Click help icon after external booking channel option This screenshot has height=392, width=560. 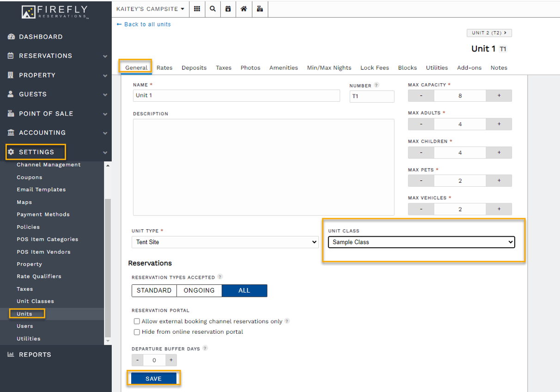(x=287, y=321)
